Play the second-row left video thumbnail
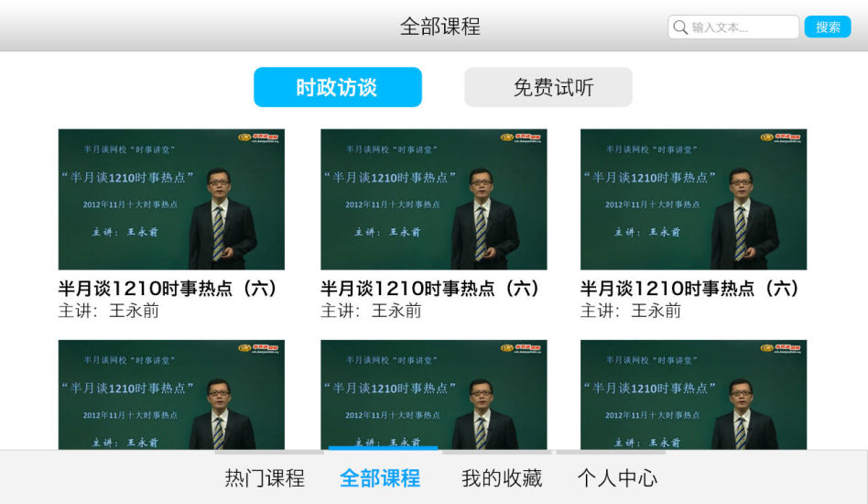Viewport: 868px width, 504px height. point(171,394)
